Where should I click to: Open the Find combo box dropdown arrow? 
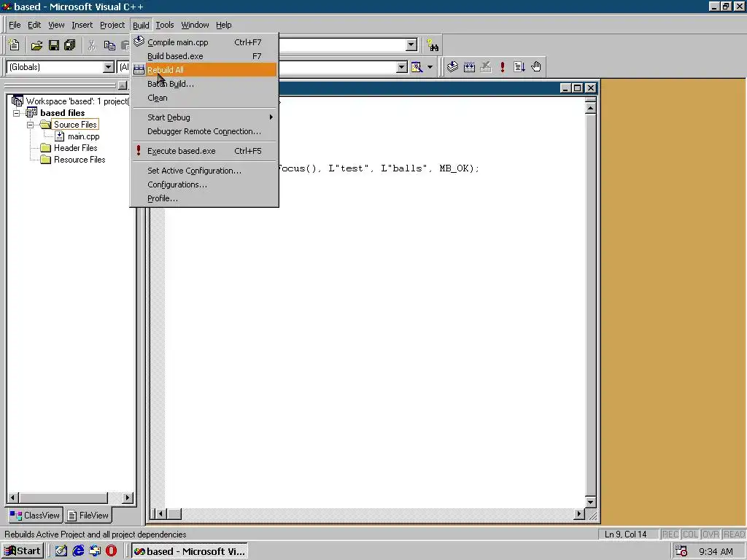(x=411, y=45)
